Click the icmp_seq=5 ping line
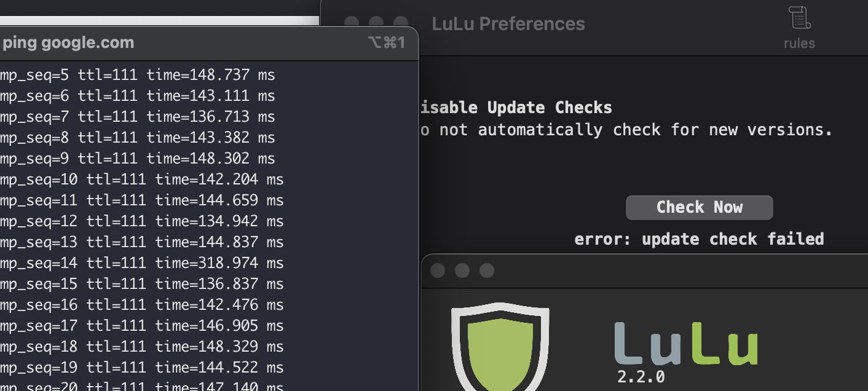 [138, 75]
